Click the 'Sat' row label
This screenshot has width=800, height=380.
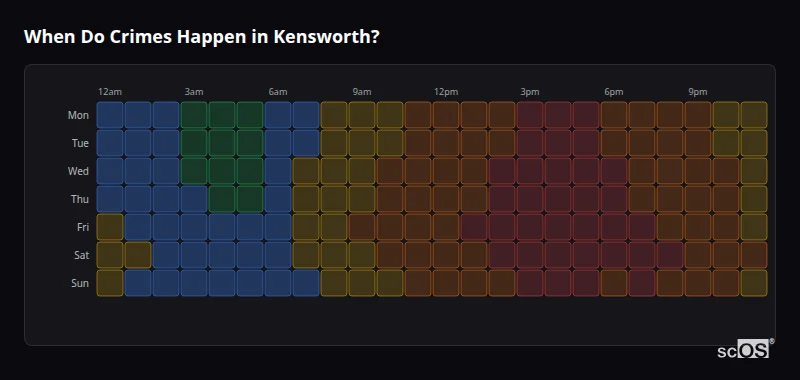pyautogui.click(x=81, y=256)
